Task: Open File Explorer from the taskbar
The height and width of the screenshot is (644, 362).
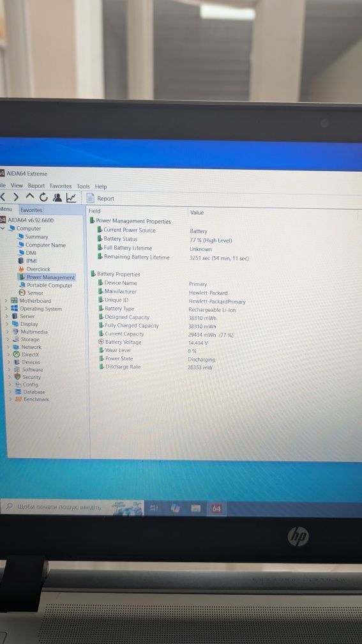Action: coord(196,509)
